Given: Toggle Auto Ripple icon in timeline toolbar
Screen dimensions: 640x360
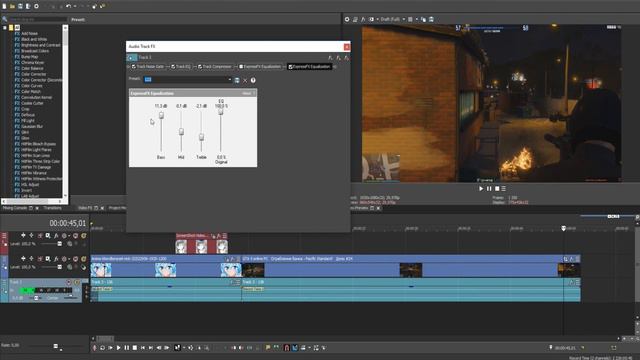Looking at the screenshot, I should tap(303, 348).
